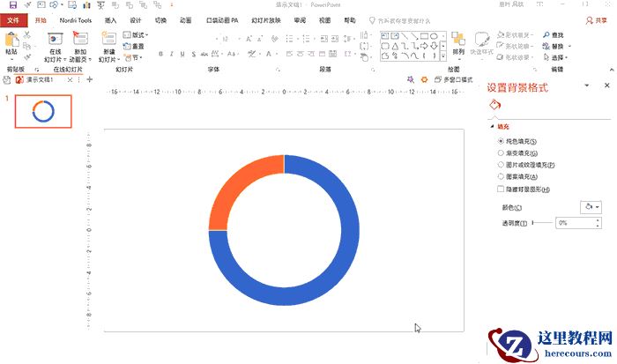
Task: Click the orange gear icon near multi-window mode
Action: [x=424, y=79]
